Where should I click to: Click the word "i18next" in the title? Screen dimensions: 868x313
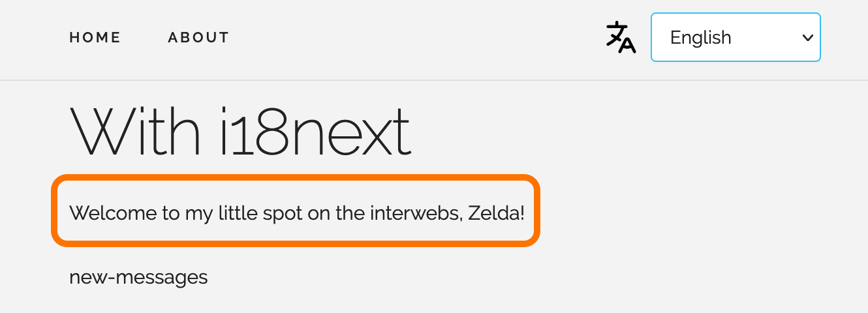[x=315, y=131]
